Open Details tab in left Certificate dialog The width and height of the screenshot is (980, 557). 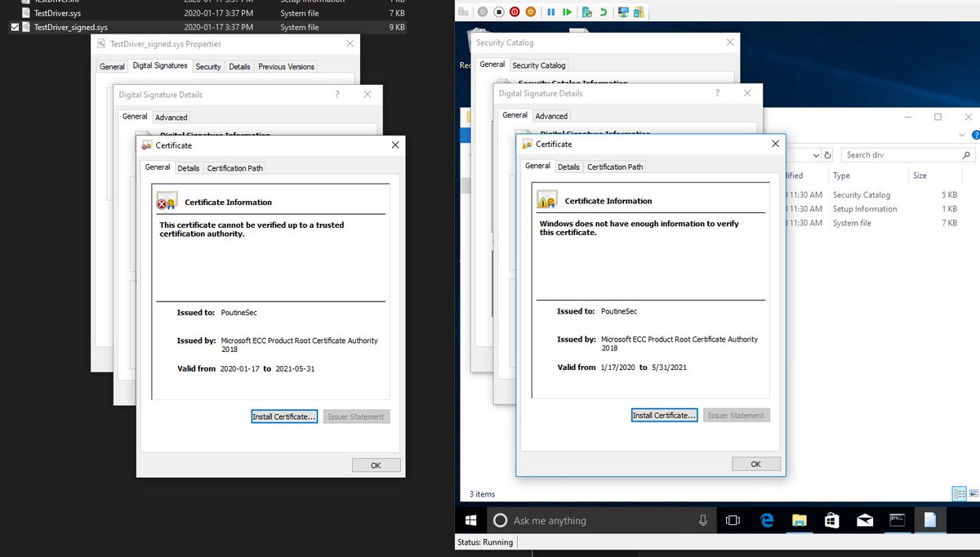pos(189,168)
